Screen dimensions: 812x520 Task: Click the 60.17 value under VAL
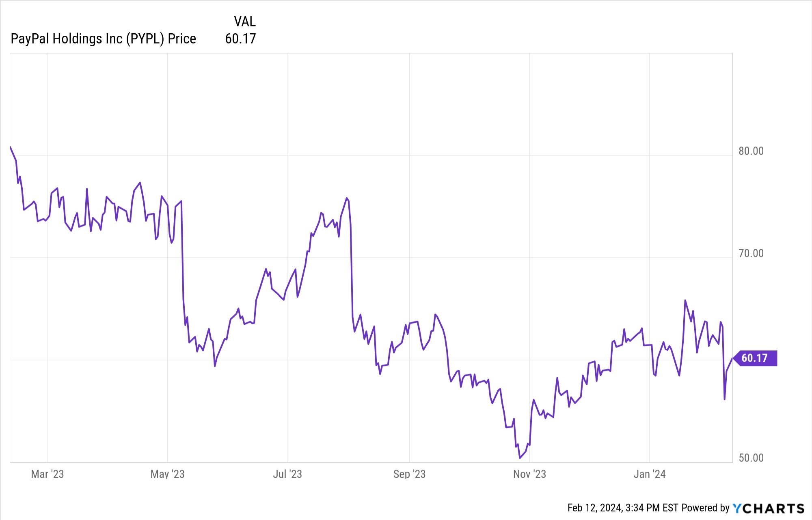pos(240,39)
